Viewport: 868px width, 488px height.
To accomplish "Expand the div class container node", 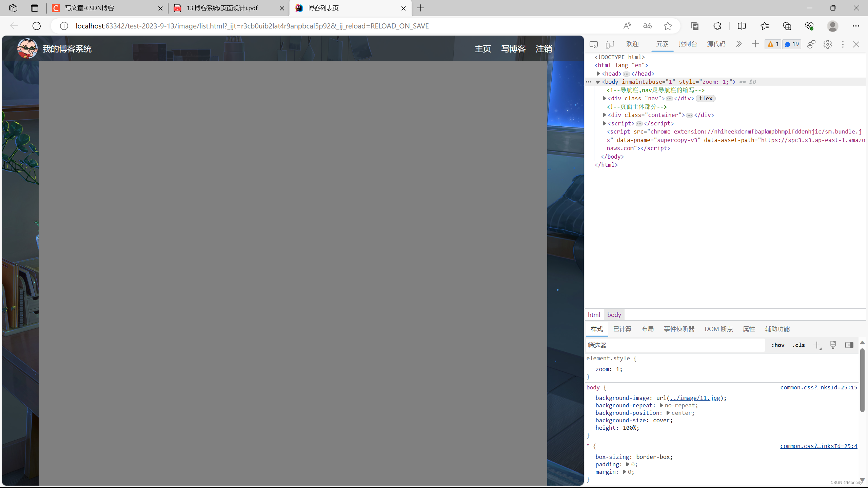I will pos(604,115).
